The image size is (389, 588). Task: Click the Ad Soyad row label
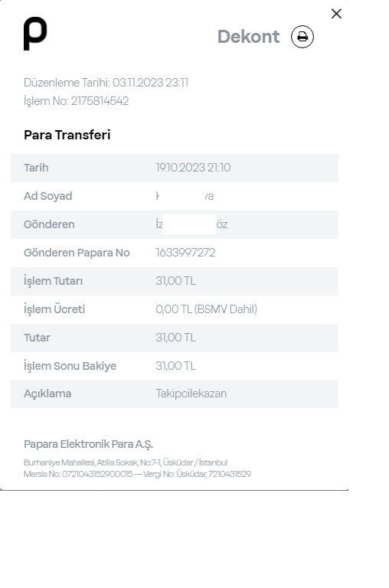point(48,196)
